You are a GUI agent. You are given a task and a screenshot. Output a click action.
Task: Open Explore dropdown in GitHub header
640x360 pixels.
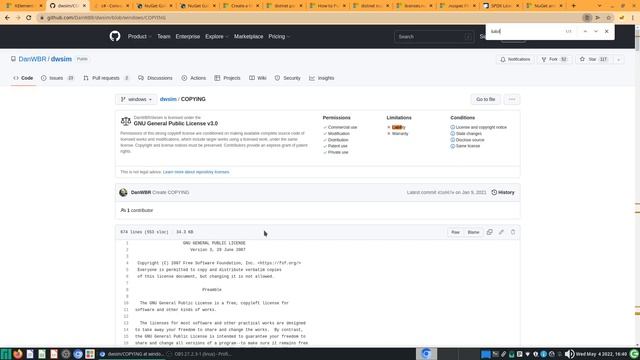[217, 36]
